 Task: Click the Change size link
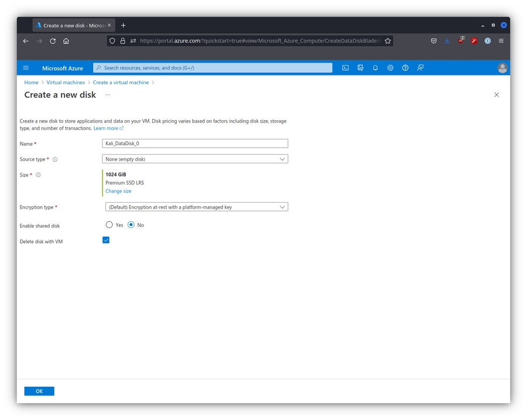(x=118, y=191)
